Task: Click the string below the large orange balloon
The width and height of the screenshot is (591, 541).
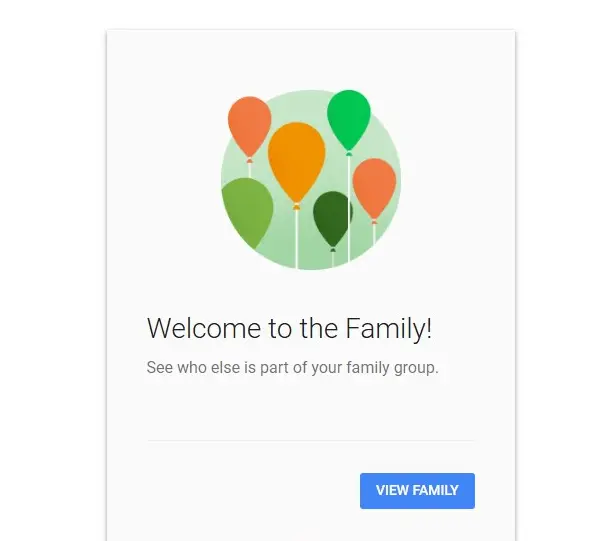Action: point(296,238)
